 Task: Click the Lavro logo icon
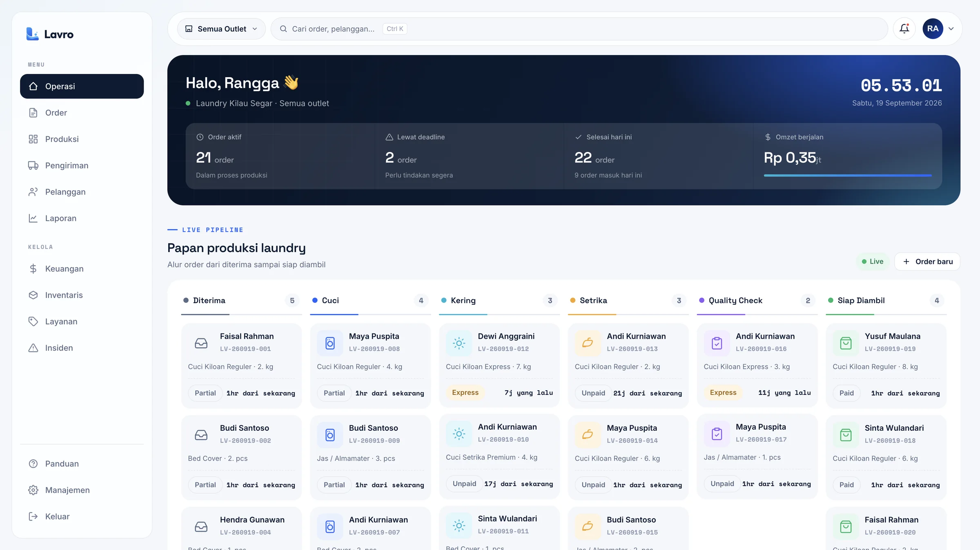click(x=32, y=34)
